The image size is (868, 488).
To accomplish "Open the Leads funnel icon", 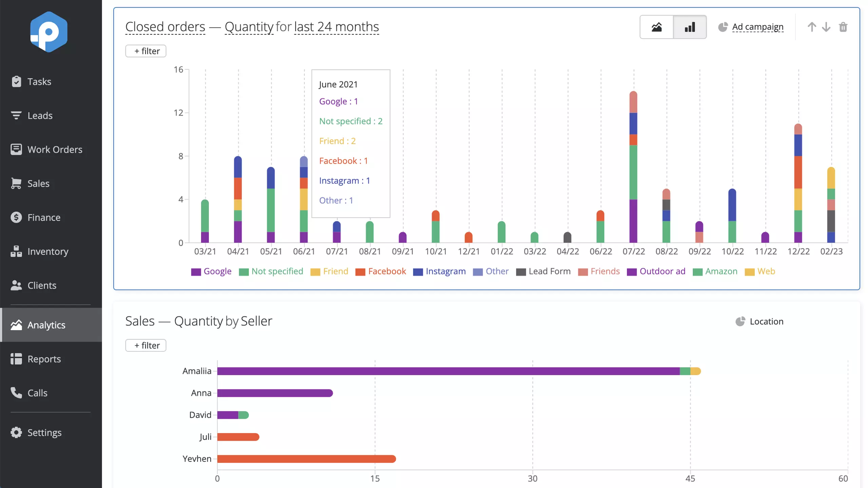I will tap(16, 115).
